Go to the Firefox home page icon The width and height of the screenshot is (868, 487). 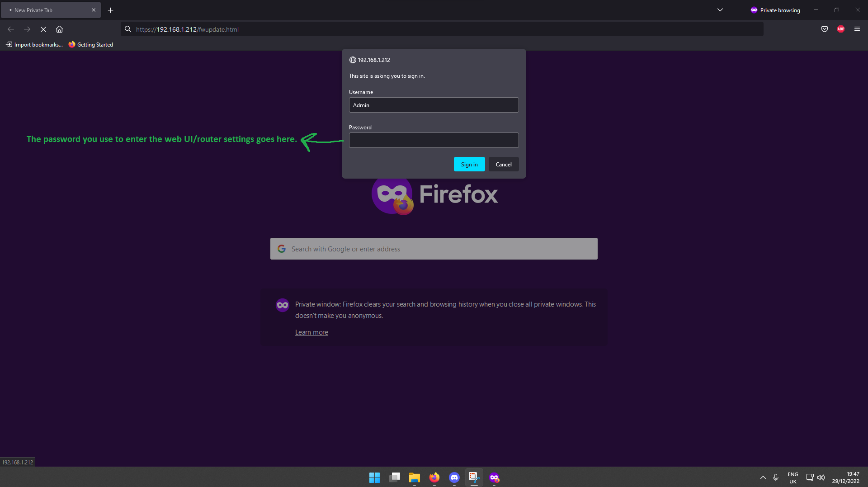pyautogui.click(x=59, y=29)
